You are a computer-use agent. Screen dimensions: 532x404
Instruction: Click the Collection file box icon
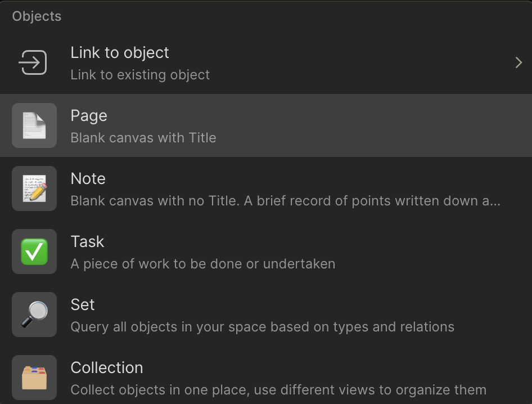tap(34, 378)
